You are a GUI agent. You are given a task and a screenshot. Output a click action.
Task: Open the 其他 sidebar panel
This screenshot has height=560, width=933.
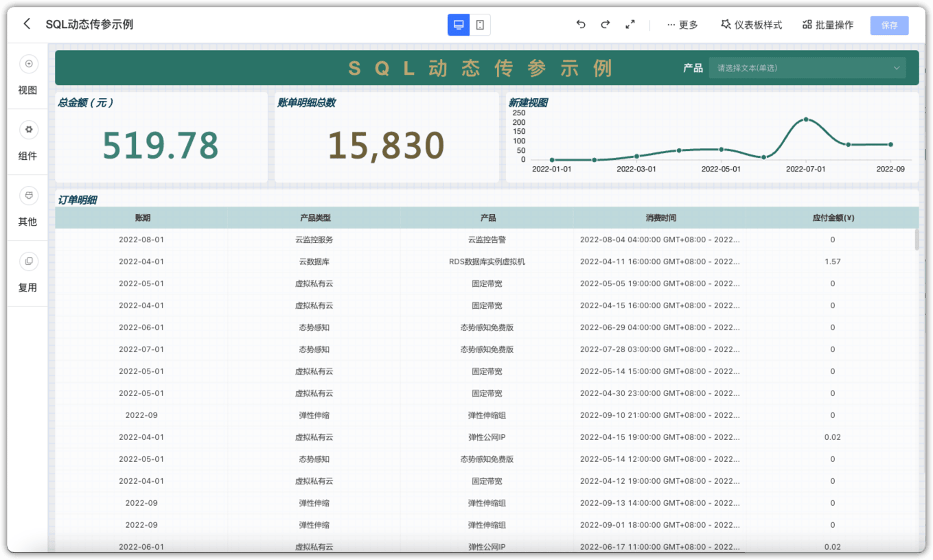click(28, 207)
